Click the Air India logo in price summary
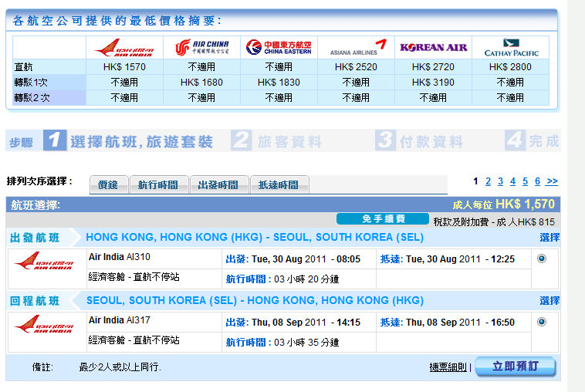Image resolution: width=585 pixels, height=392 pixels. tap(124, 48)
